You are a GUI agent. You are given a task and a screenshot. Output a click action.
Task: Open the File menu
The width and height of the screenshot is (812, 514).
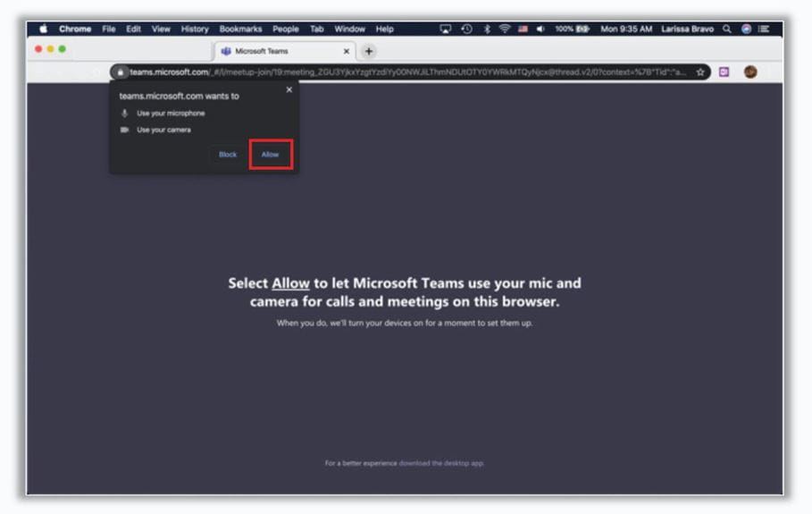point(109,29)
